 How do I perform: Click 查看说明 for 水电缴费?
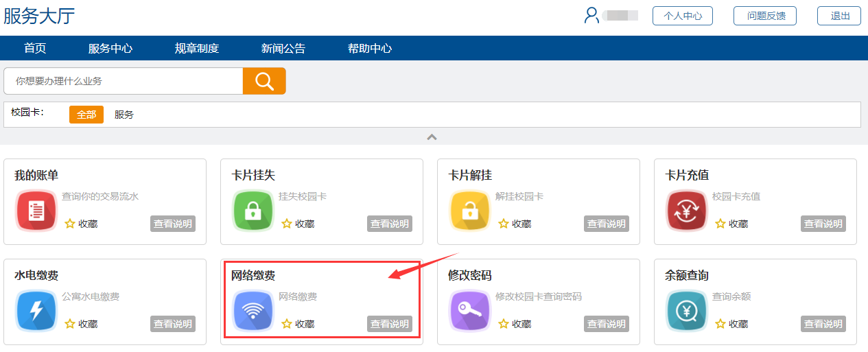point(173,324)
